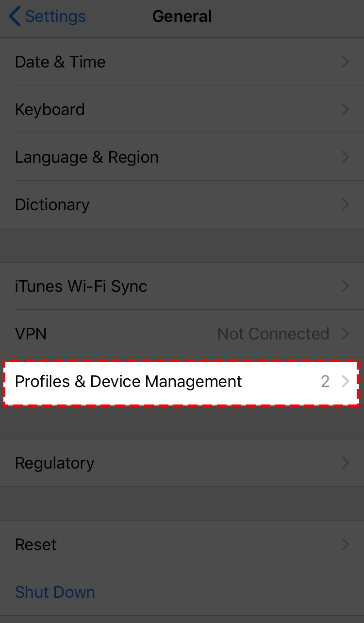Open Date & Time settings row
This screenshot has width=364, height=623.
click(x=60, y=62)
